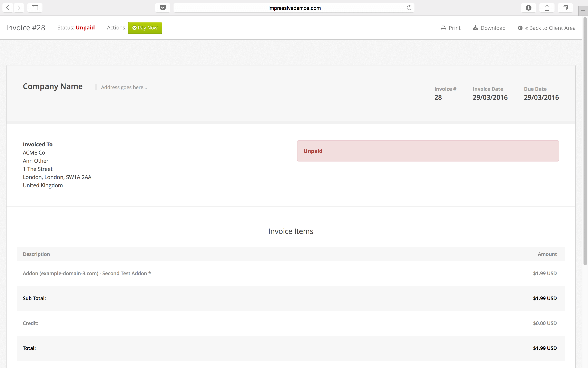Toggle the Safari sidebar icon
Viewport: 588px width, 368px height.
35,8
